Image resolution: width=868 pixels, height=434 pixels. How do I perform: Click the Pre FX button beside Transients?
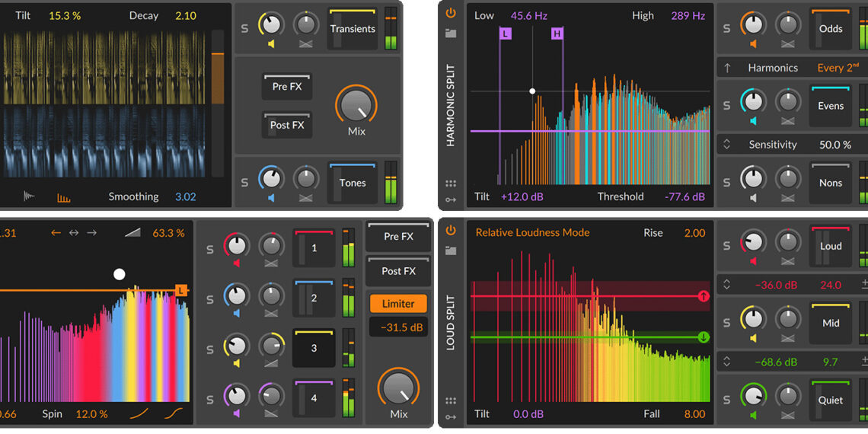[287, 86]
